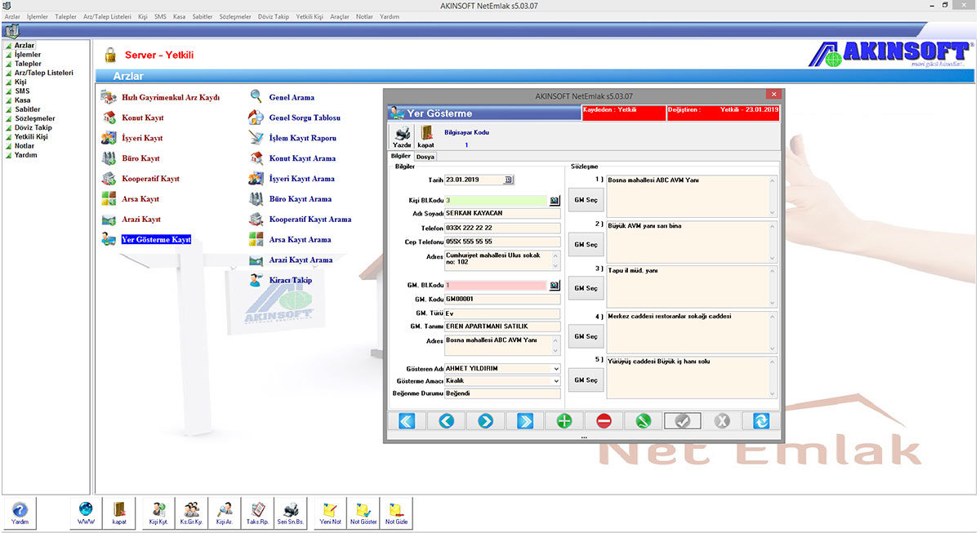Refresh records with the blue refresh icon

760,420
